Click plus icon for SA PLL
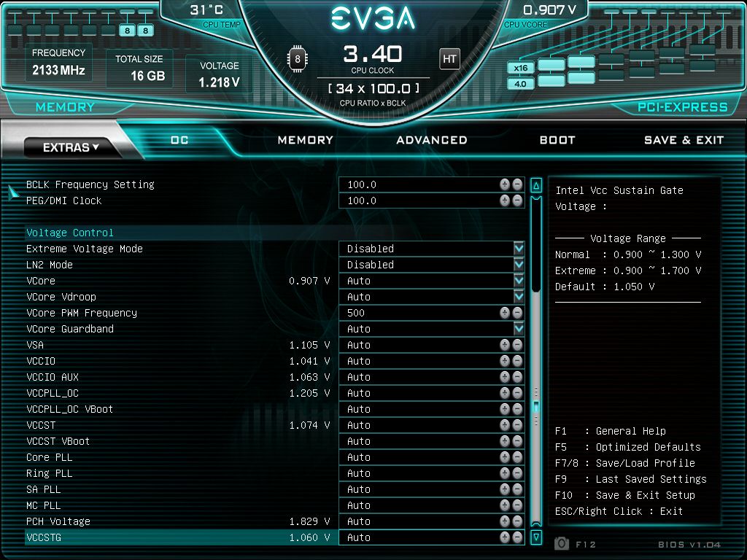 505,489
